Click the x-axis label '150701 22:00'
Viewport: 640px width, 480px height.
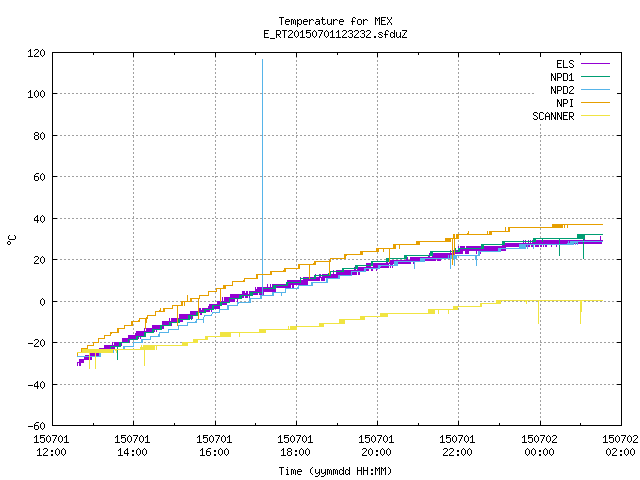coord(457,446)
